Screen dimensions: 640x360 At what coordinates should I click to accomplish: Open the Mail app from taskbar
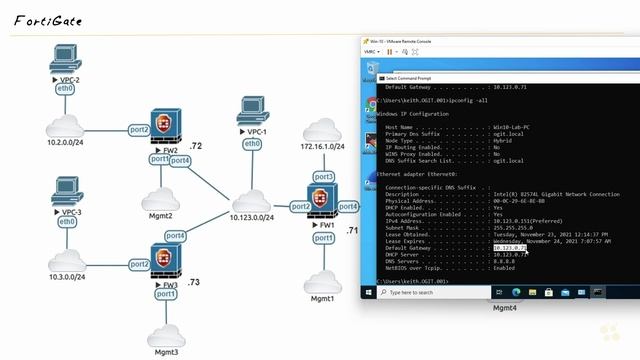click(565, 292)
